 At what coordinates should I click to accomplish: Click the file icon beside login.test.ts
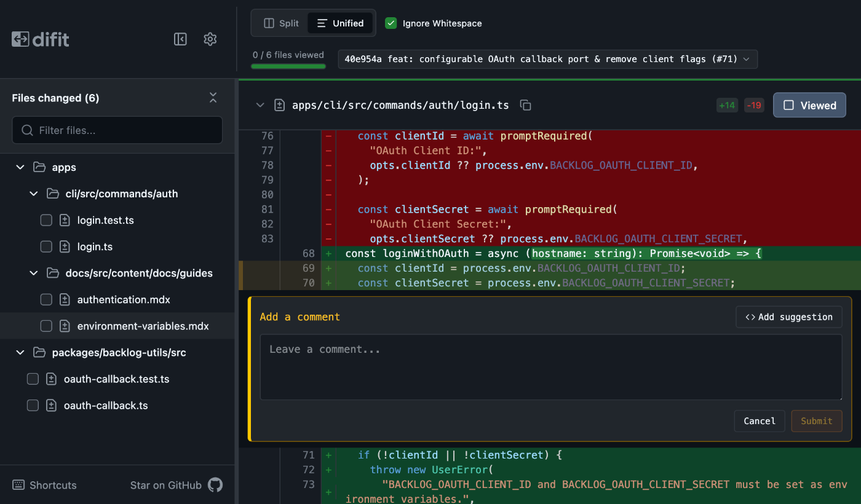coord(65,220)
